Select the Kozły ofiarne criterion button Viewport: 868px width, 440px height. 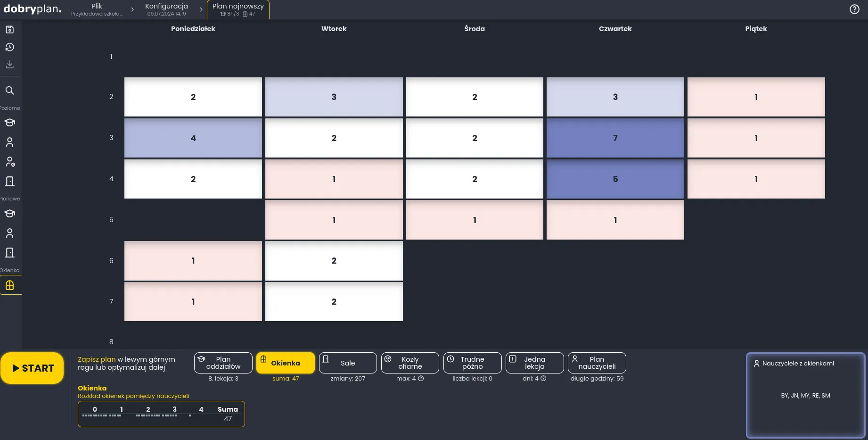click(410, 363)
